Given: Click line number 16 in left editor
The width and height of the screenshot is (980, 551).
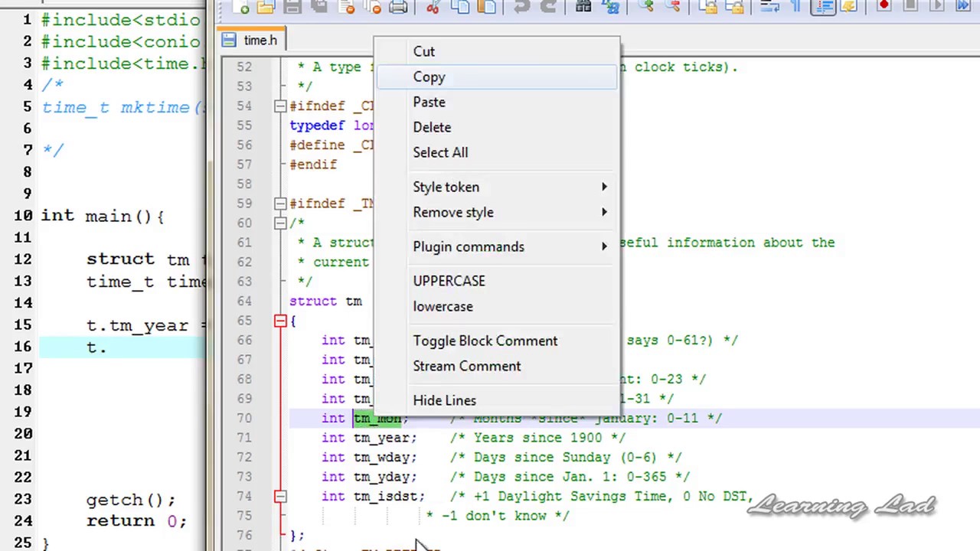Looking at the screenshot, I should tap(23, 347).
